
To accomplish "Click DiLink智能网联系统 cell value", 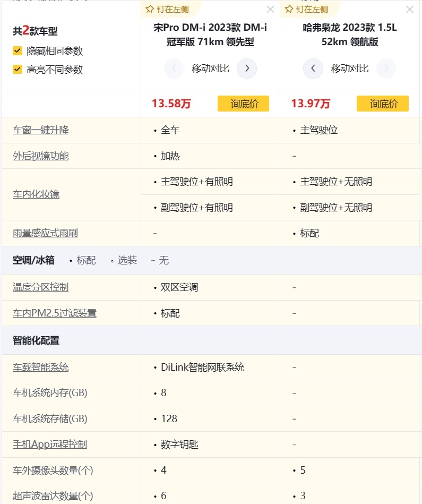I will (202, 367).
